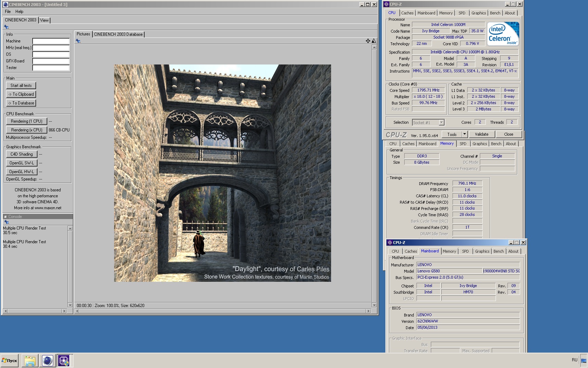Click the Console horizontal scrollbar left arrow
This screenshot has height=368, width=588.
[x=5, y=311]
